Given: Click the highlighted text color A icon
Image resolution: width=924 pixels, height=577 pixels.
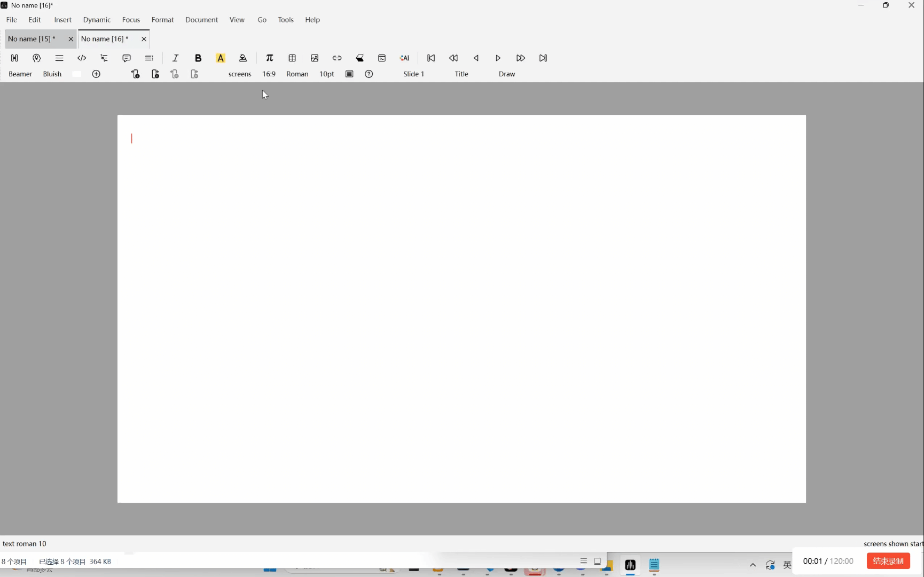Looking at the screenshot, I should (x=221, y=58).
